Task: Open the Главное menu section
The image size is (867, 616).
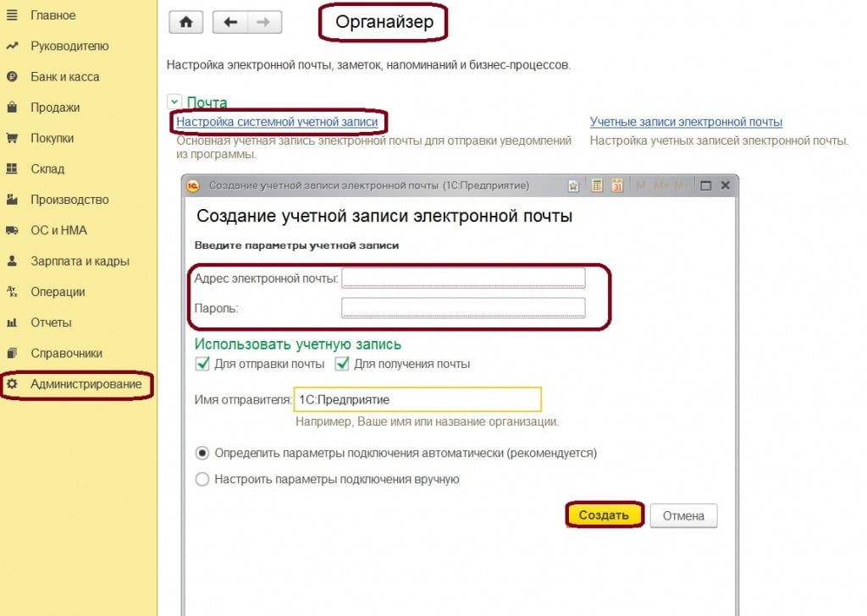Action: (53, 15)
